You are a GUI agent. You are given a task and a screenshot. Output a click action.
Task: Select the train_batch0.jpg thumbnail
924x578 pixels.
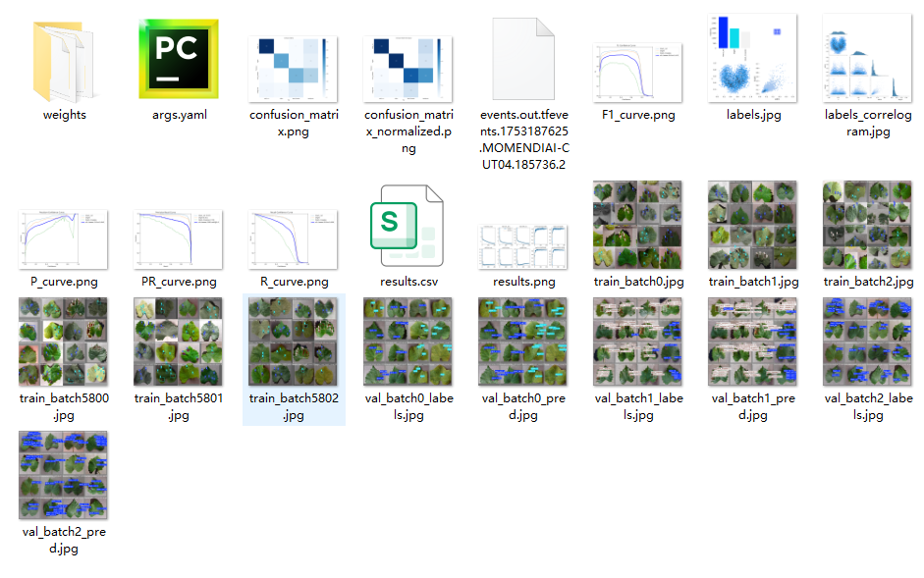pos(637,225)
